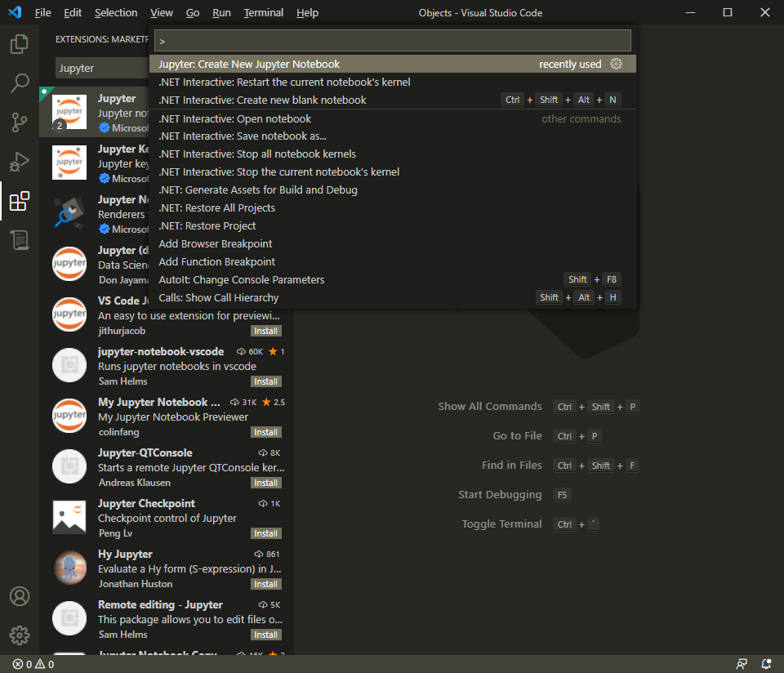Select .NET Interactive: Stop the current notebook's kernel
Image resolution: width=784 pixels, height=673 pixels.
pyautogui.click(x=393, y=172)
